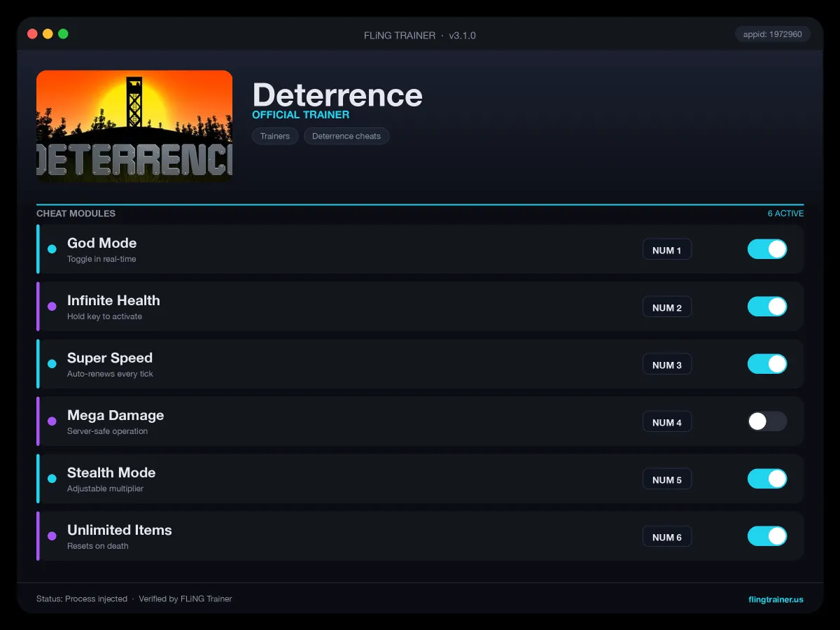Screen dimensions: 840x630
Task: Click the '6 ACTIVE' counter
Action: click(785, 213)
